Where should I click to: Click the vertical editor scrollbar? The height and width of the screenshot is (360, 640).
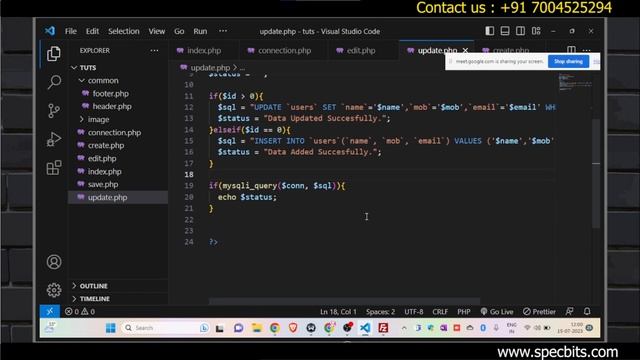(596, 173)
